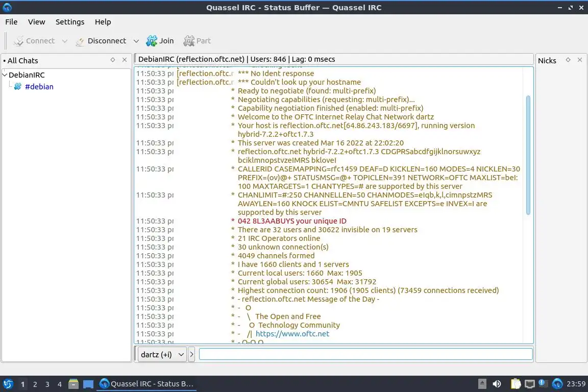Click the removable media tray icon
Screen dimensions: 588x392
click(x=482, y=384)
